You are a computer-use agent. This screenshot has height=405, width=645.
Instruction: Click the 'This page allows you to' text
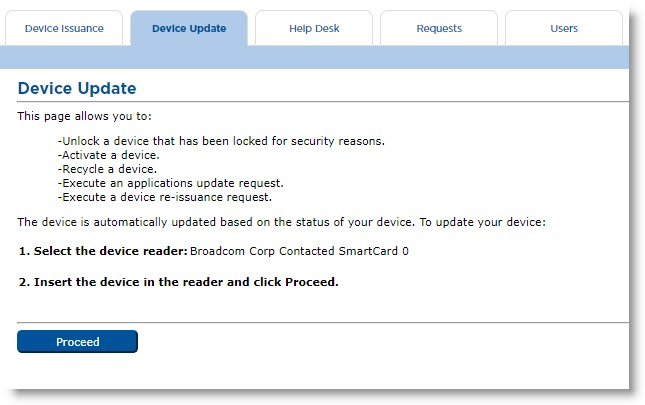[84, 116]
